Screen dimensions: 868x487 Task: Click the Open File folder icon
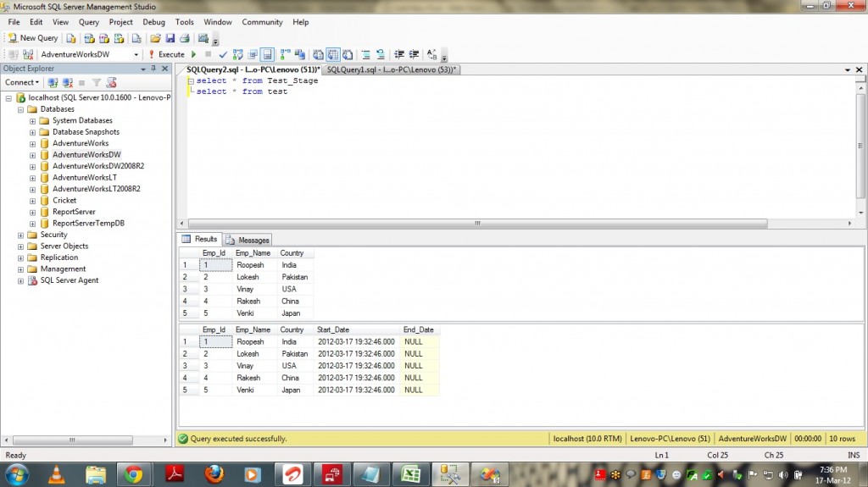(x=155, y=38)
